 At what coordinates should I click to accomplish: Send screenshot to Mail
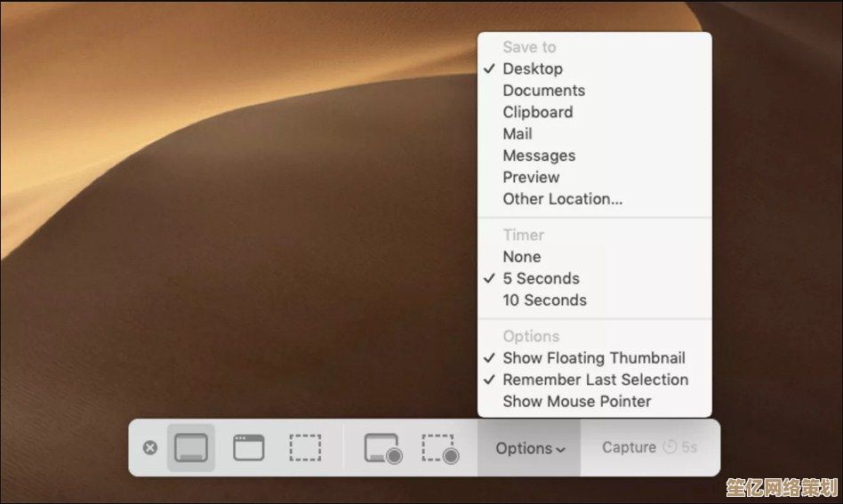[x=518, y=134]
